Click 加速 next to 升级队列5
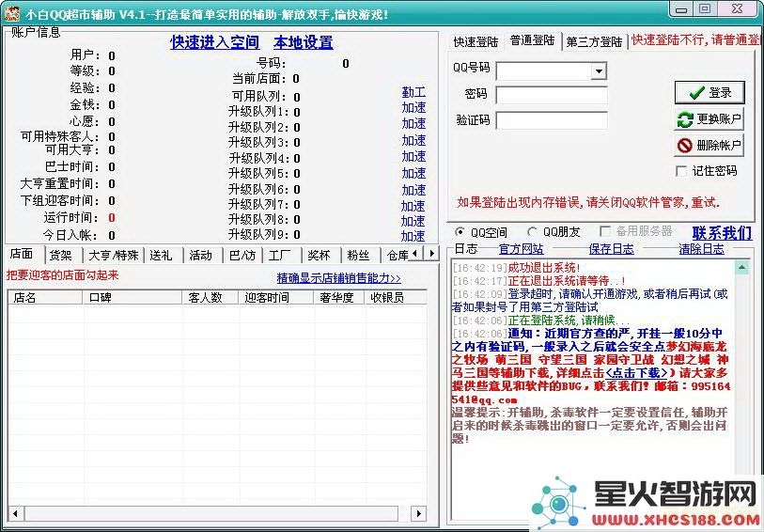 click(x=413, y=173)
